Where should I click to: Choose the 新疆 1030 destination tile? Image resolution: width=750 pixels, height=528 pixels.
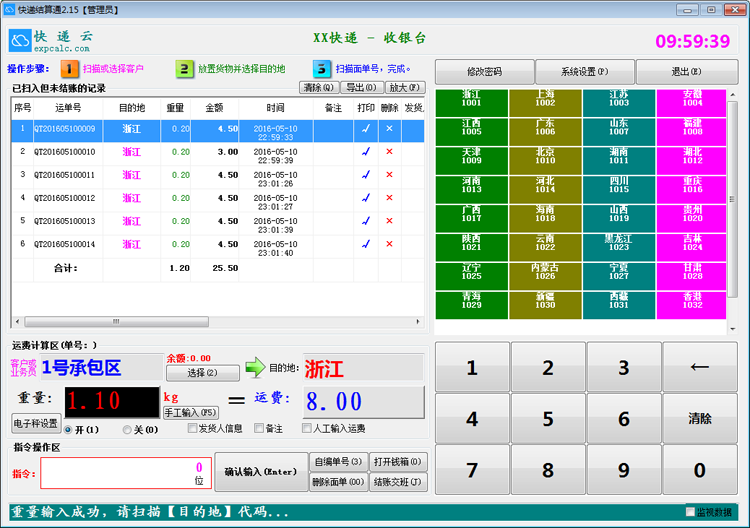pyautogui.click(x=545, y=305)
